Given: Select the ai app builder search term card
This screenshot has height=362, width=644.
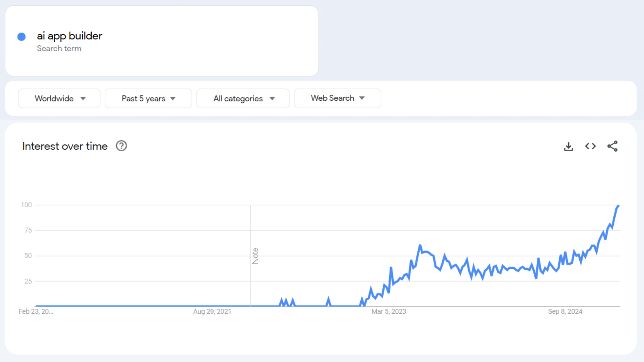Looking at the screenshot, I should (x=161, y=41).
